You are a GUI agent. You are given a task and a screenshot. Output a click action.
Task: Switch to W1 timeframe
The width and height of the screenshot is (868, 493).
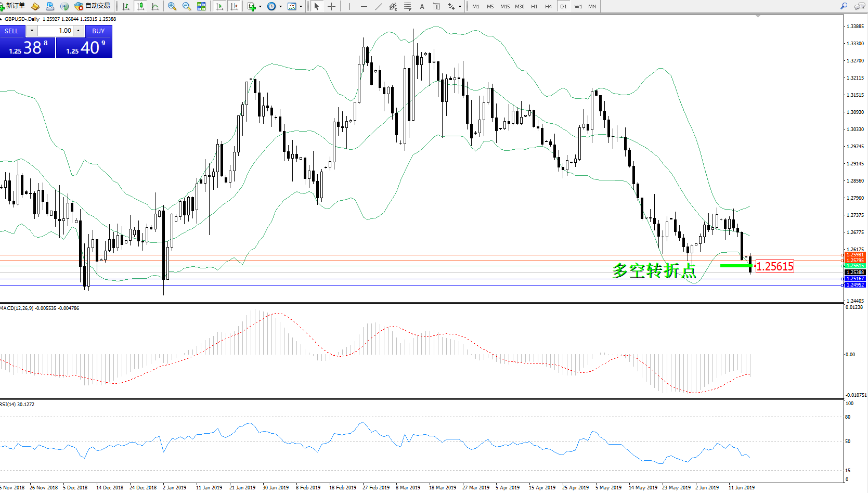click(578, 6)
